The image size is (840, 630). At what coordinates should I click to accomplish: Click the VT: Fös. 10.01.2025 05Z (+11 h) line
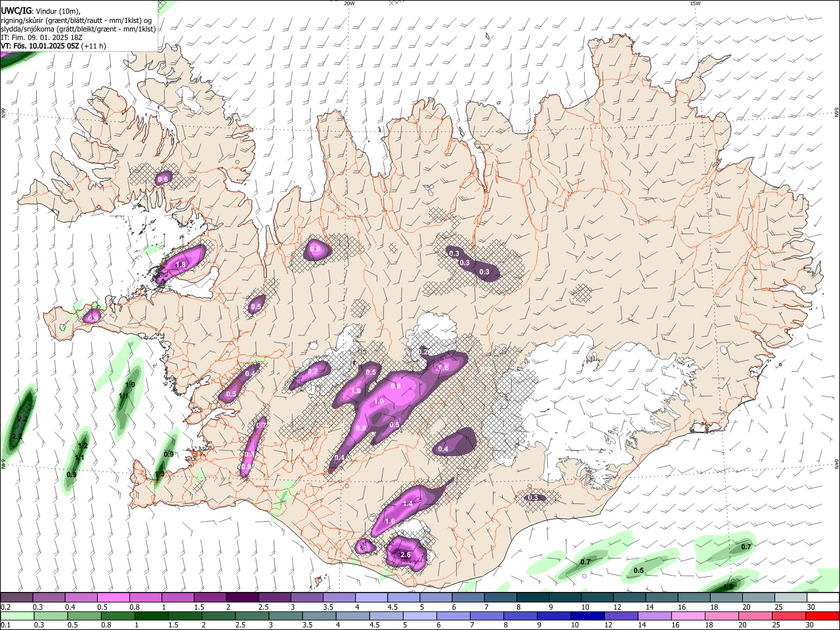(x=53, y=46)
